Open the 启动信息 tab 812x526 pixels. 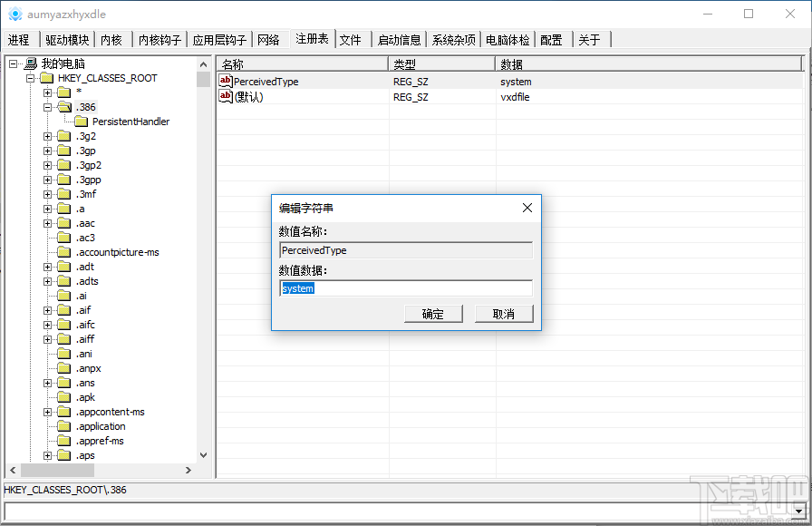[x=400, y=40]
